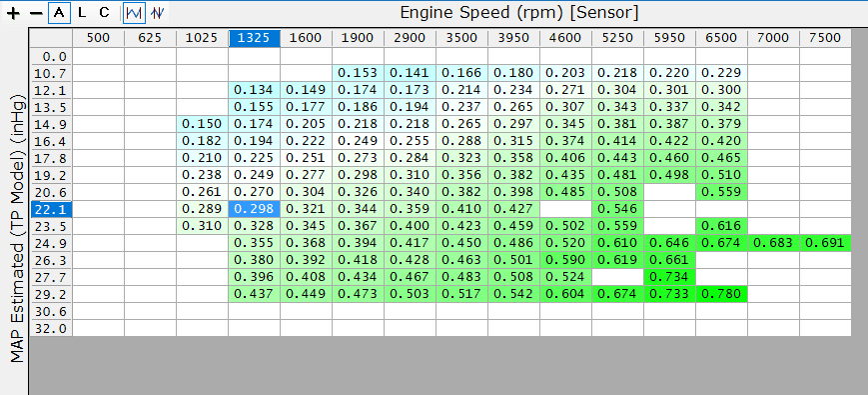
Task: Select the 7000 rpm column header
Action: coord(774,38)
